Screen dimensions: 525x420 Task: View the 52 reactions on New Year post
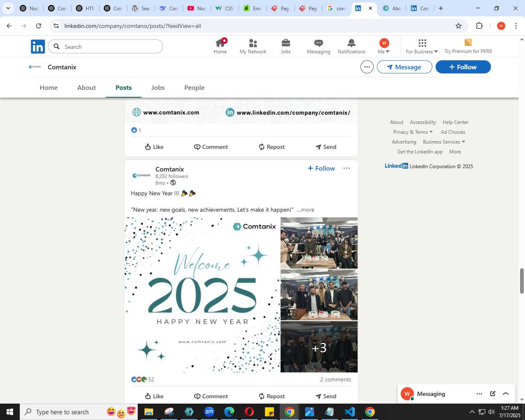point(143,379)
